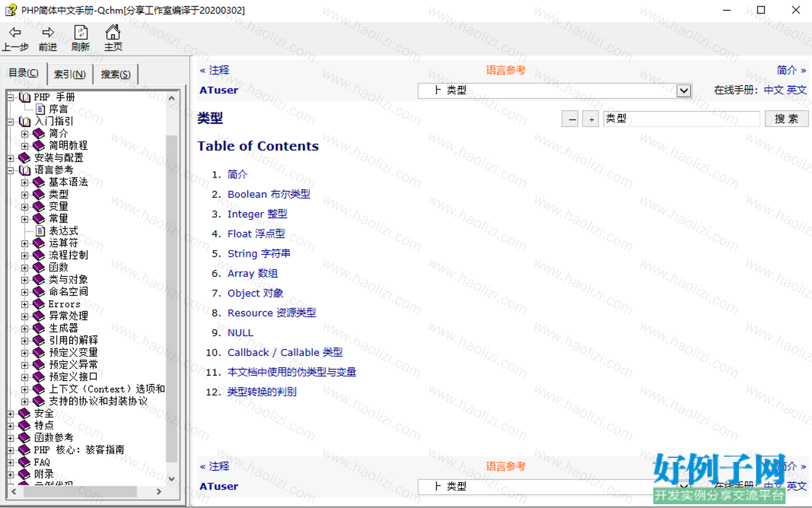Open the Resource 资源类型 link

(x=272, y=313)
